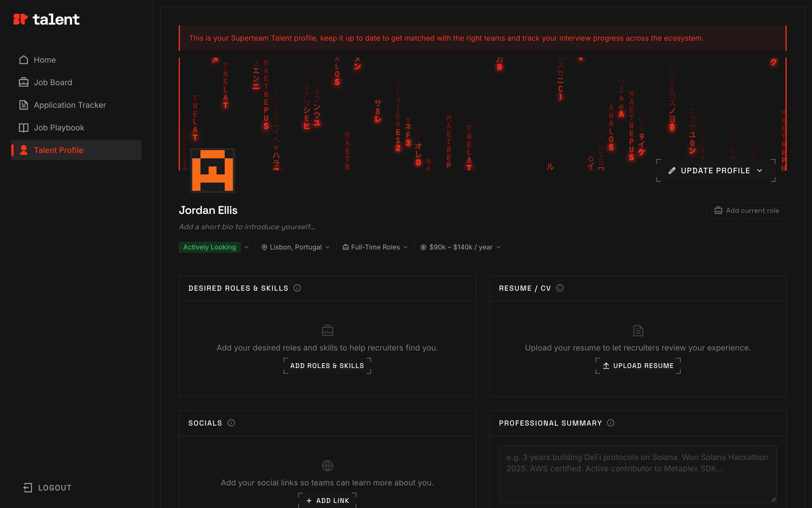Screen dimensions: 812x508
Task: Go to Home in sidebar
Action: click(76, 60)
